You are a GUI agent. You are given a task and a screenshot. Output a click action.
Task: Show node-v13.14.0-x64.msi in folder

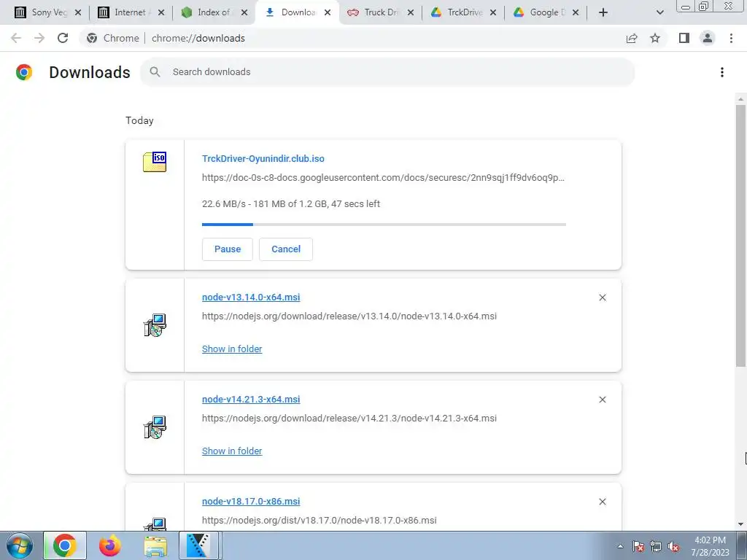coord(232,349)
